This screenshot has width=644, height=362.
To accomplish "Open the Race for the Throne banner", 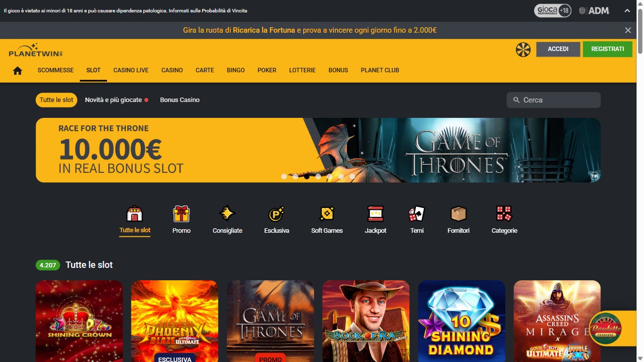I will pos(318,150).
